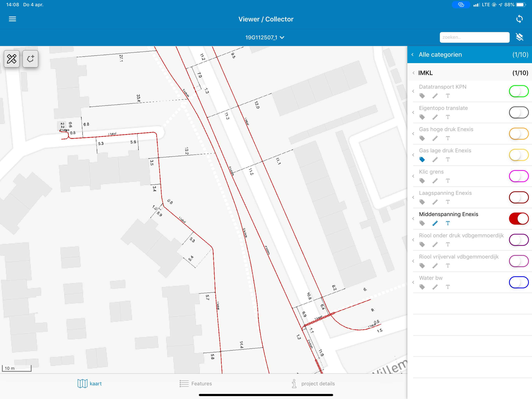532x399 pixels.
Task: Enable the Water bw layer toggle
Action: (x=519, y=282)
